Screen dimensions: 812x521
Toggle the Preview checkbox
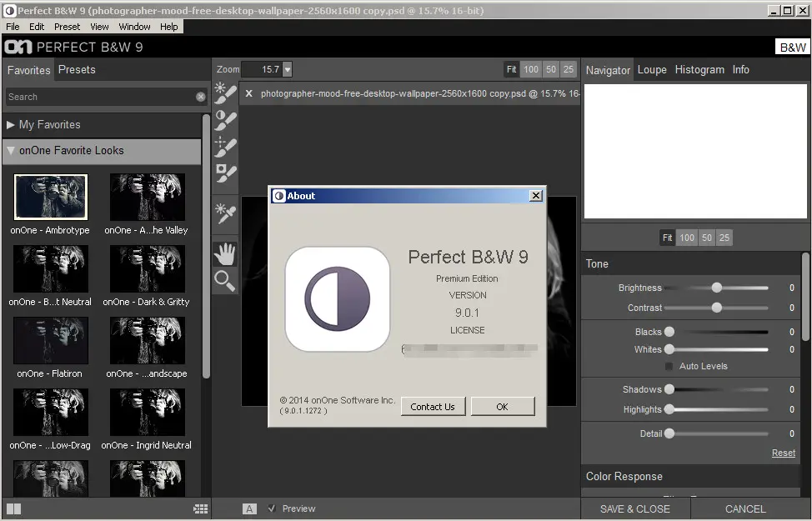[272, 508]
